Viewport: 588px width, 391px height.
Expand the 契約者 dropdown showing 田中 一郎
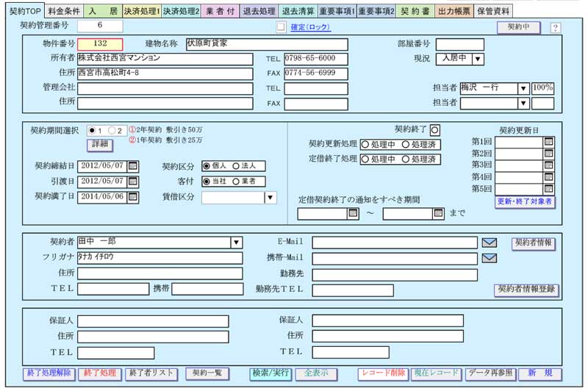click(236, 243)
